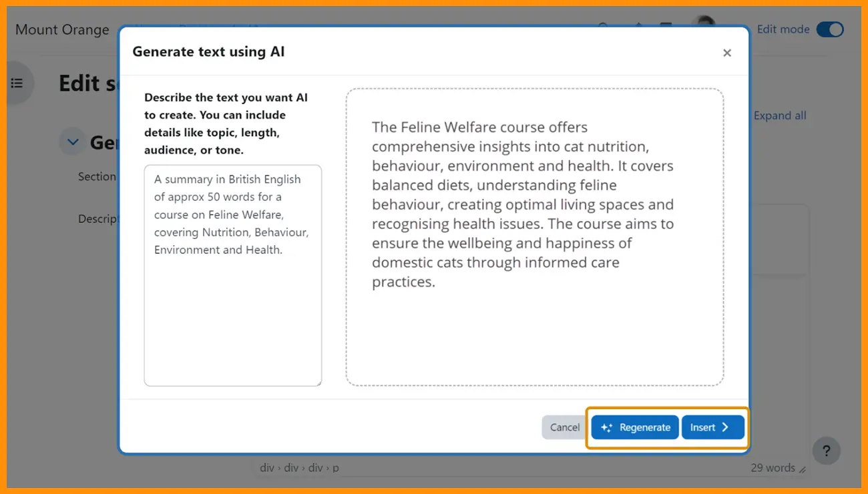The width and height of the screenshot is (868, 494).
Task: Click the editor resize handle beside word count
Action: point(803,470)
